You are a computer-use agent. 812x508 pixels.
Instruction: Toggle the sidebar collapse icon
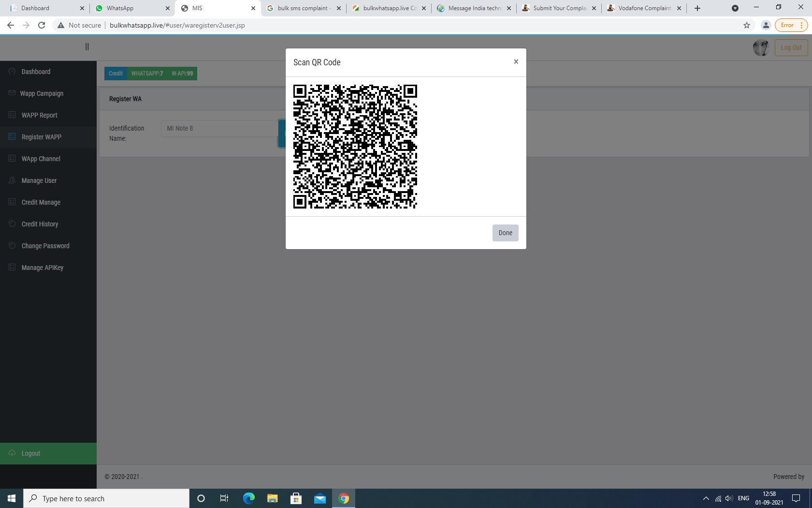pyautogui.click(x=87, y=47)
